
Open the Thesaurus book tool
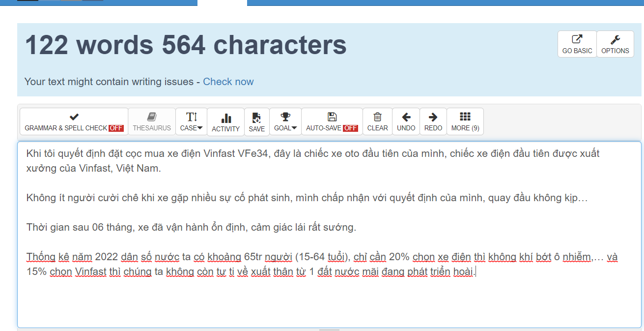(152, 121)
